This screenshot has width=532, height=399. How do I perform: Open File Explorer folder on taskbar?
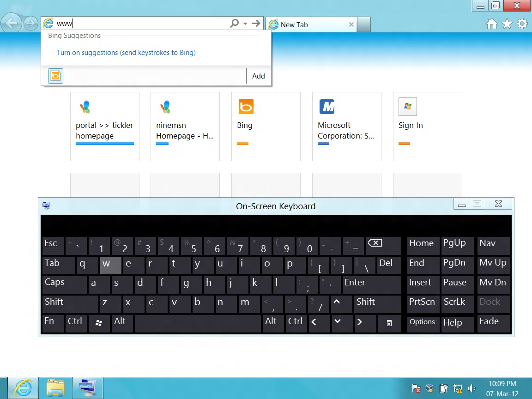pyautogui.click(x=55, y=388)
